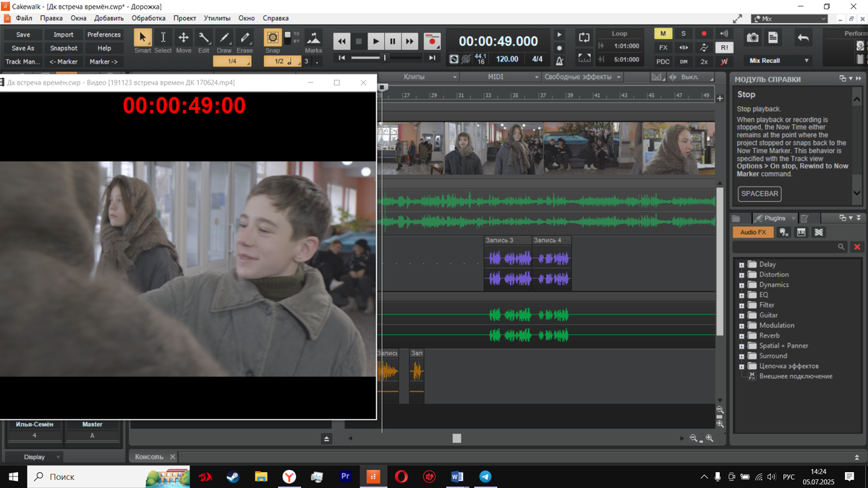Click the Save As button
868x488 pixels.
[23, 48]
